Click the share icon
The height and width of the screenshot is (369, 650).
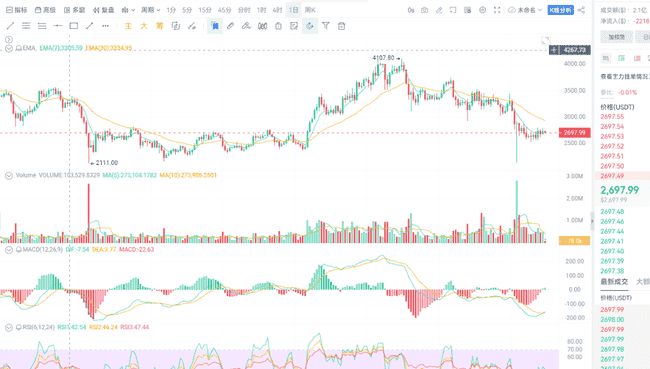coord(582,10)
